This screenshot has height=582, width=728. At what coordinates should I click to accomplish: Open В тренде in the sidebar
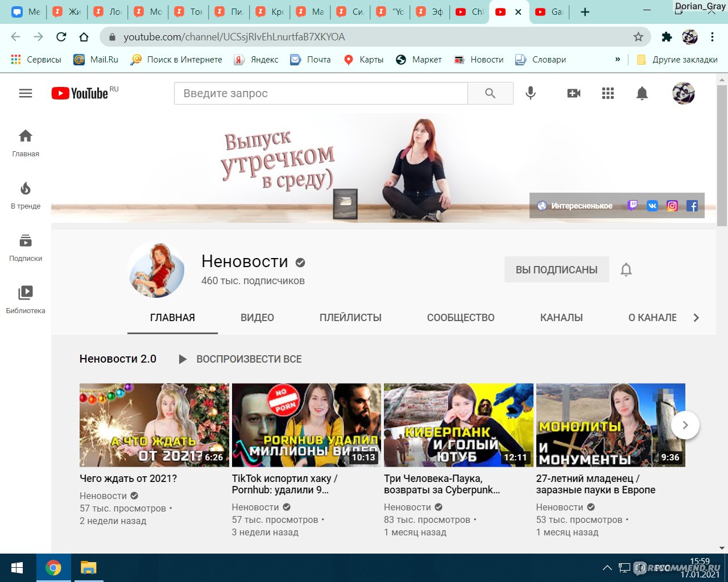coord(26,195)
